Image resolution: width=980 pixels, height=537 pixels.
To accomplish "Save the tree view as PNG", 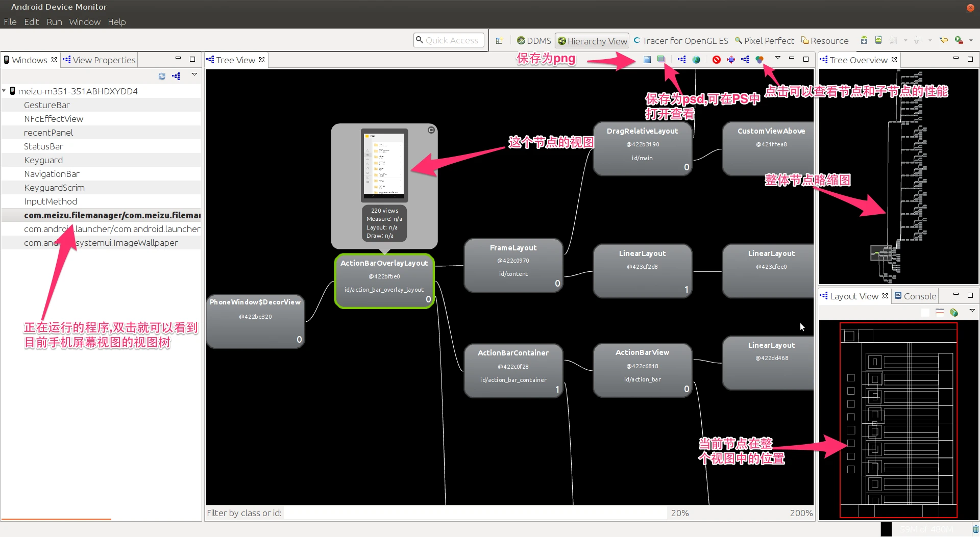I will click(647, 60).
